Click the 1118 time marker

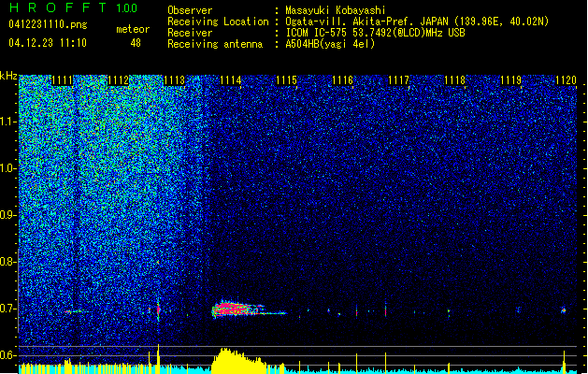coord(455,80)
